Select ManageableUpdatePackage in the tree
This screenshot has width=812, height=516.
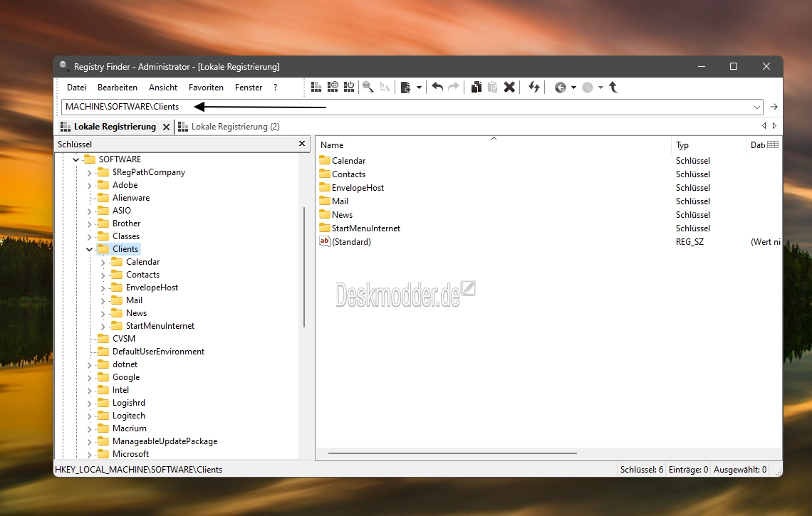(165, 441)
